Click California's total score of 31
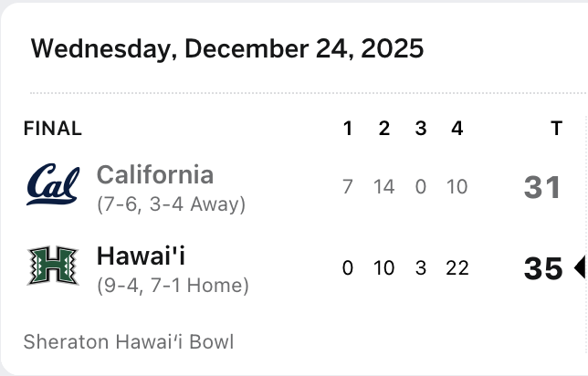Screen dimensions: 588x376 pyautogui.click(x=542, y=187)
